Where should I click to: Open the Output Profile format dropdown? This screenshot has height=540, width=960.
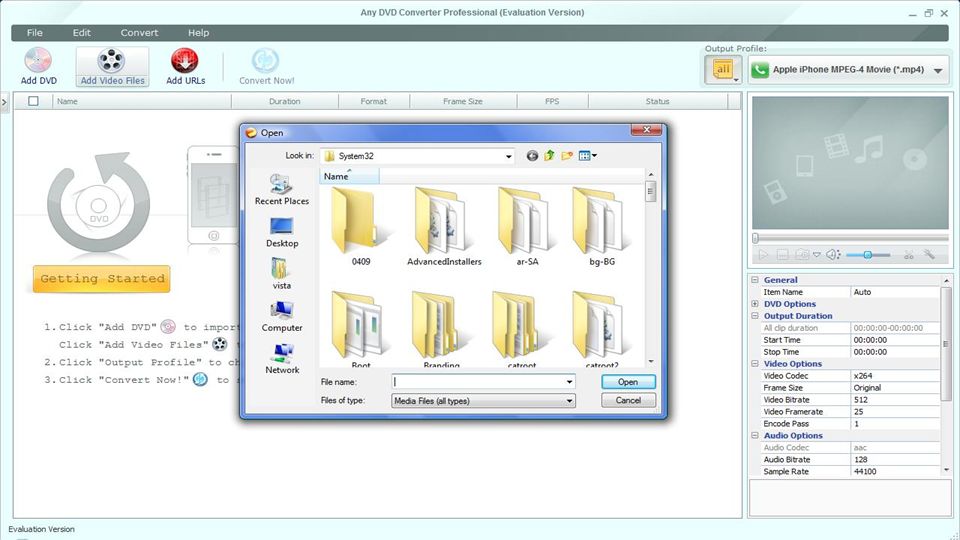click(938, 70)
